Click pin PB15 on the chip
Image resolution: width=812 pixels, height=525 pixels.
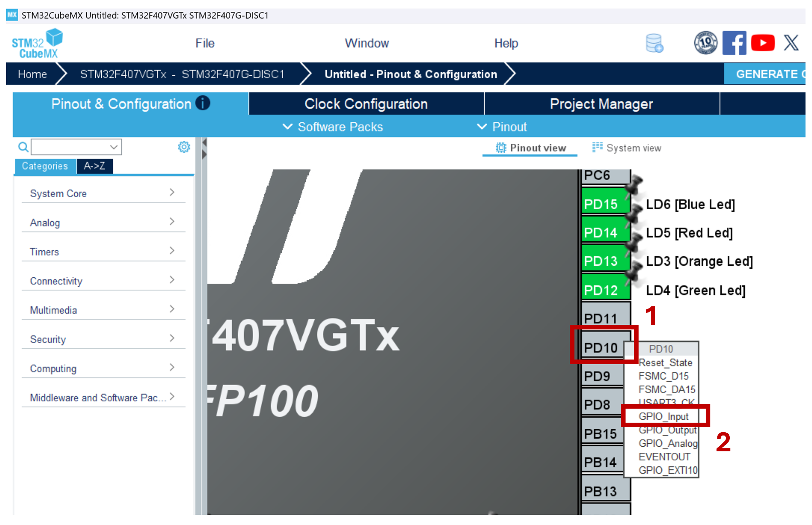(602, 432)
